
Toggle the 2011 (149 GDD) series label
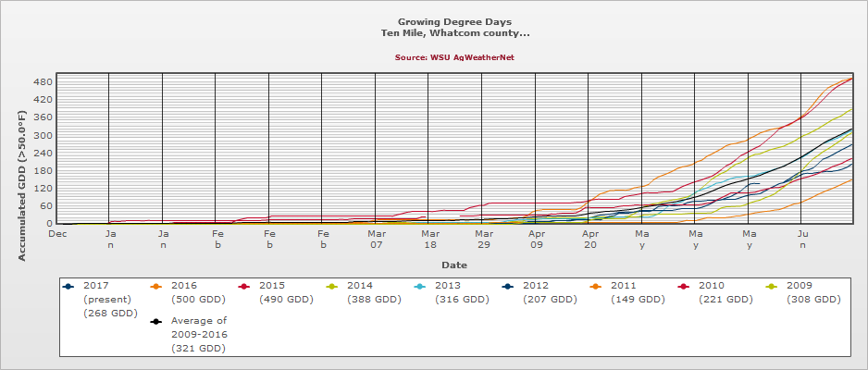[637, 292]
